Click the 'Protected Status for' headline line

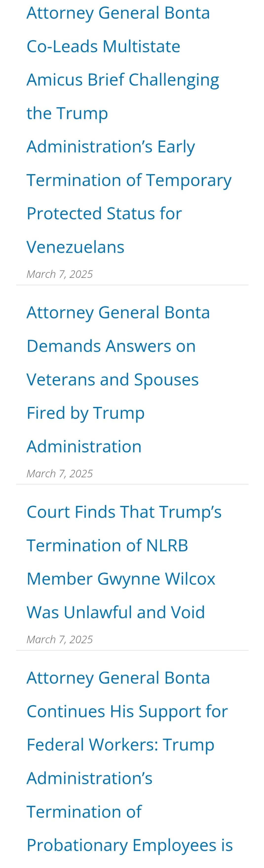(x=104, y=214)
